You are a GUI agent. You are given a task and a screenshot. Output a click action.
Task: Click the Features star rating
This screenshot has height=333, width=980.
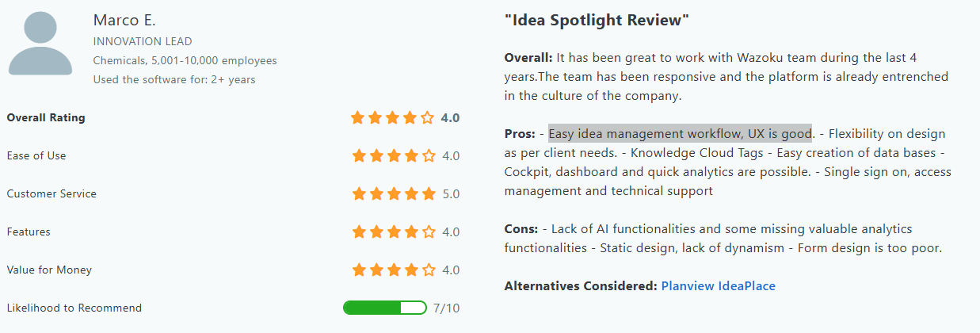click(394, 232)
